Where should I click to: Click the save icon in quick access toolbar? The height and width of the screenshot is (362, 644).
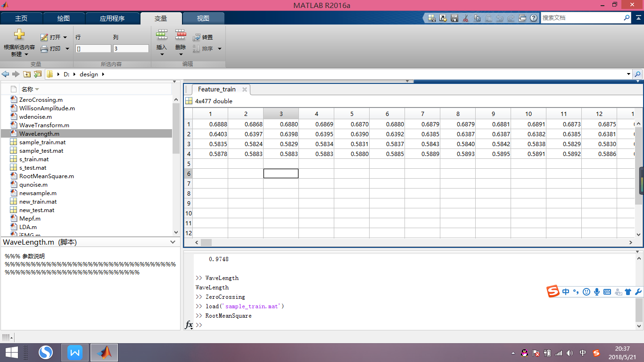pyautogui.click(x=454, y=18)
